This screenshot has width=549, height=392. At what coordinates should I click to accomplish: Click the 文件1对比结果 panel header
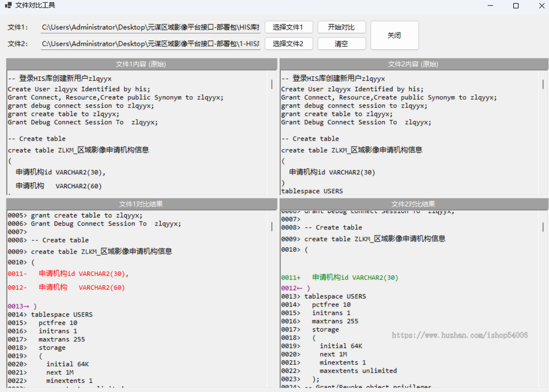point(141,204)
